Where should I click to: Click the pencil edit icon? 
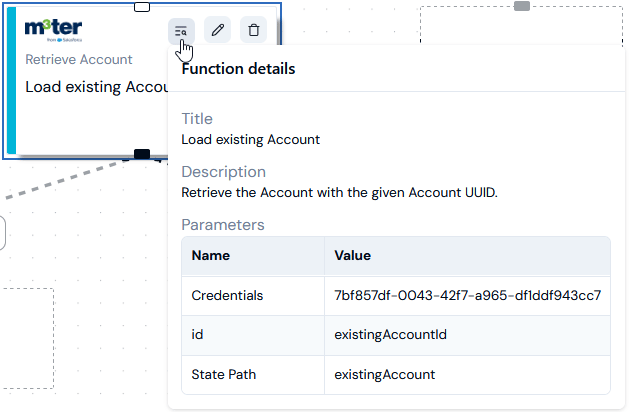coord(217,30)
